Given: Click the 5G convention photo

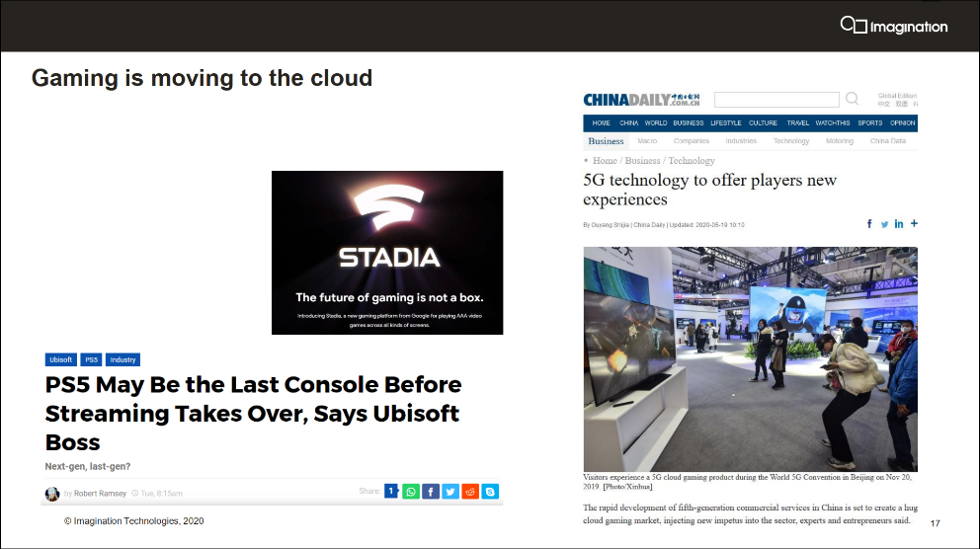Looking at the screenshot, I should click(750, 359).
